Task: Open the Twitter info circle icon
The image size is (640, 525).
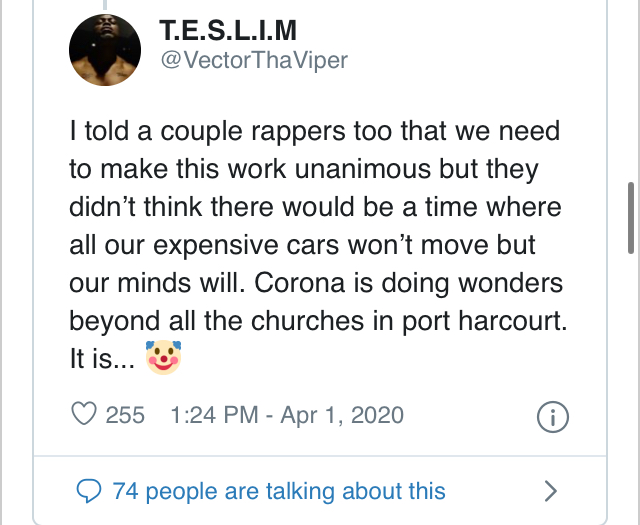Action: [x=552, y=416]
